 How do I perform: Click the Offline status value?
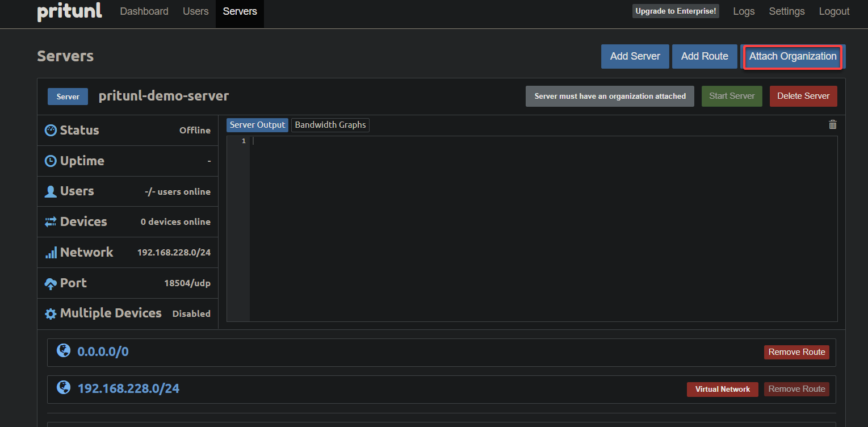coord(195,130)
